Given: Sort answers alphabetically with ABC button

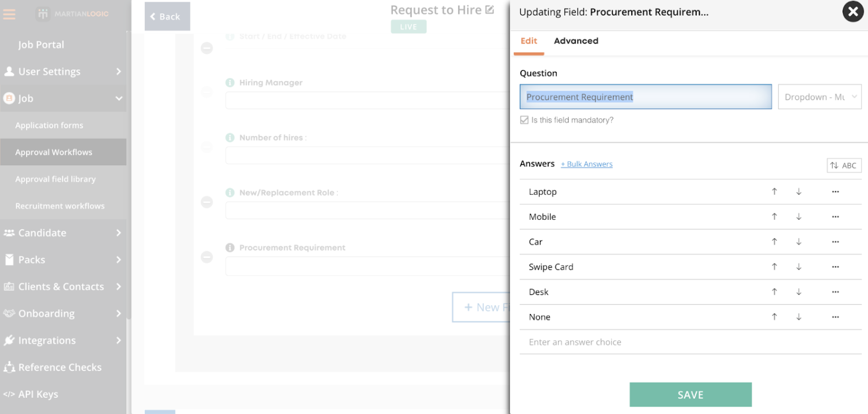Looking at the screenshot, I should click(844, 165).
